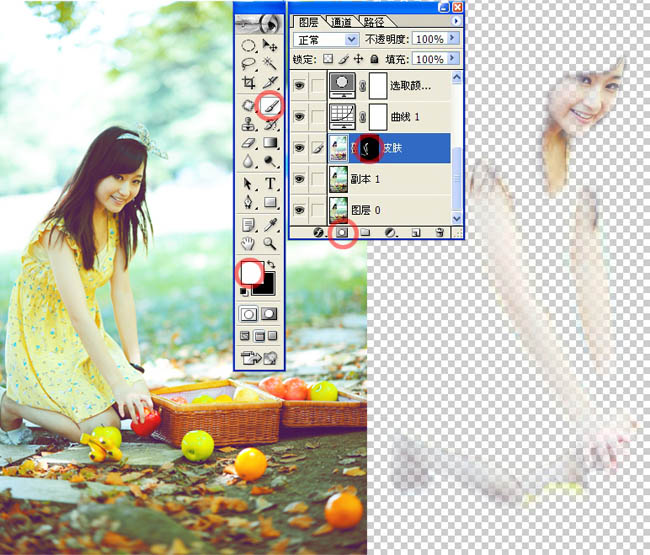
Task: Pick the Magic Wand tool
Action: pos(269,65)
